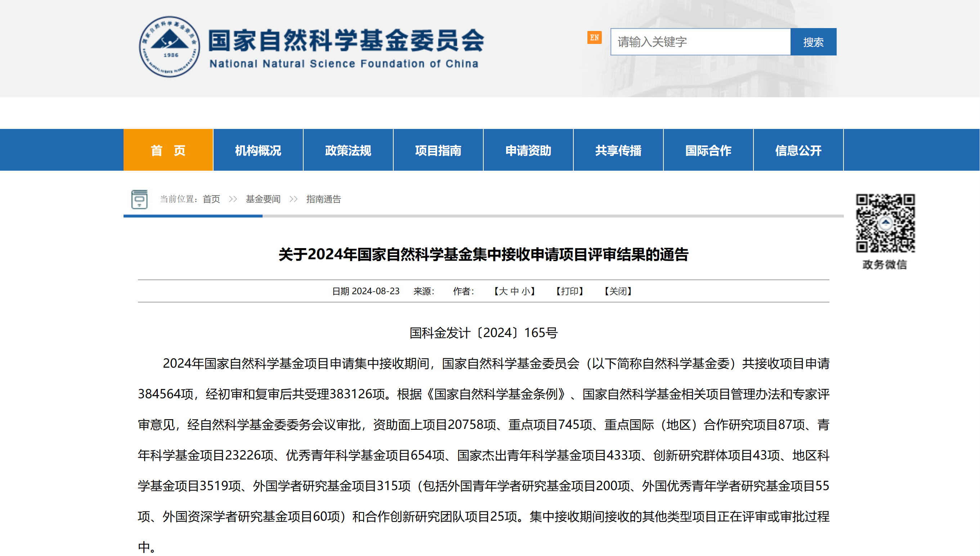Open the 申请资助 menu
Viewport: 980px width, 556px height.
point(528,150)
